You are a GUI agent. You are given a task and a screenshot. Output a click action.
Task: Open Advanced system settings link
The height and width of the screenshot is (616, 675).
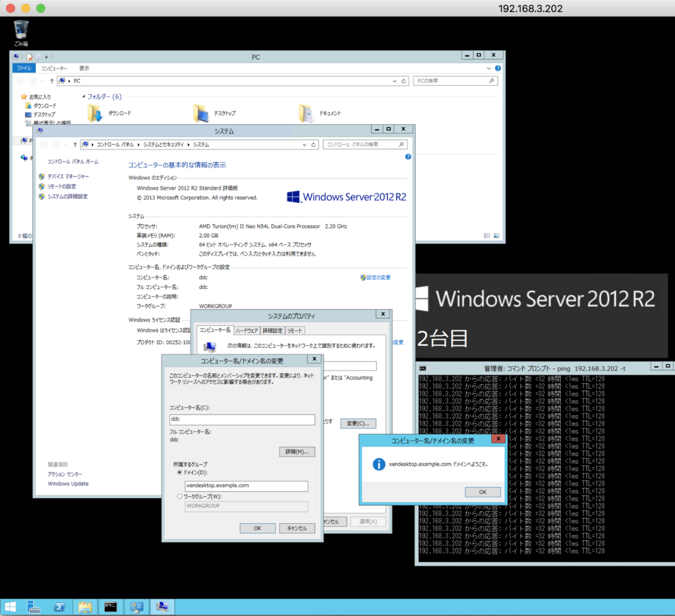(x=67, y=196)
